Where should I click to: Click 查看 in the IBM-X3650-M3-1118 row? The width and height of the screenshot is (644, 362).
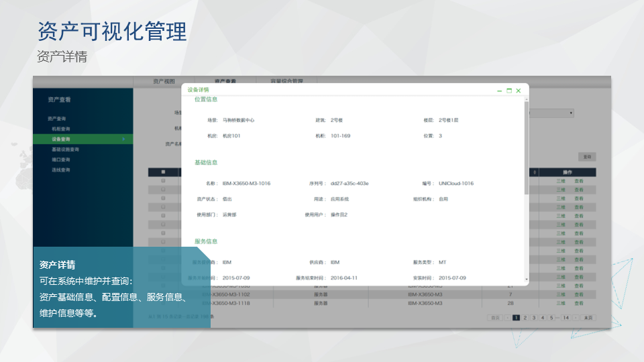point(579,303)
